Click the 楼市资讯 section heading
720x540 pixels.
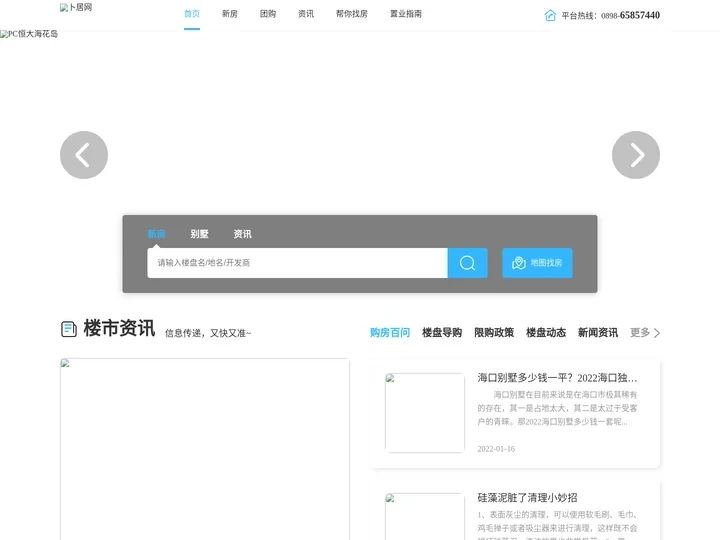click(x=119, y=329)
